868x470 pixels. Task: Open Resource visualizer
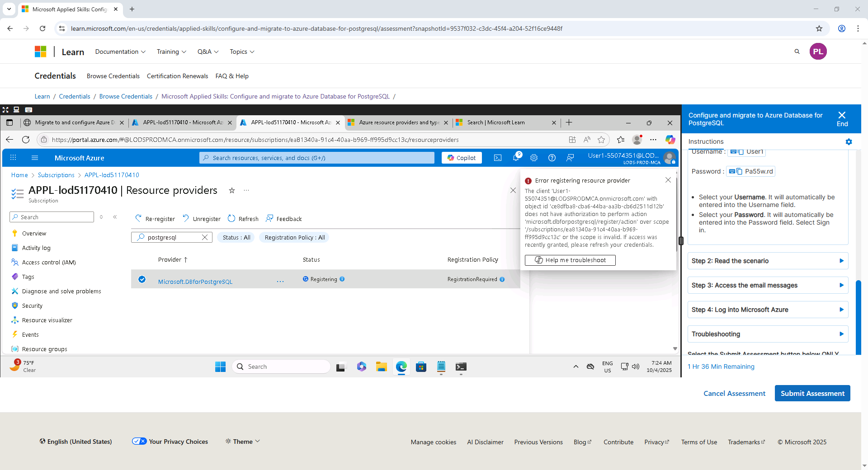(x=47, y=320)
